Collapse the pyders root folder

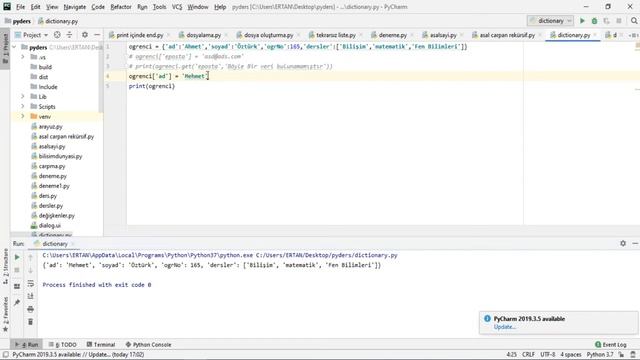tap(15, 47)
